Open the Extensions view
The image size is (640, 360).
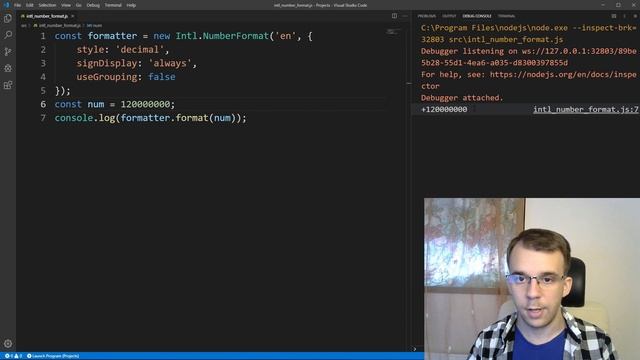[8, 85]
